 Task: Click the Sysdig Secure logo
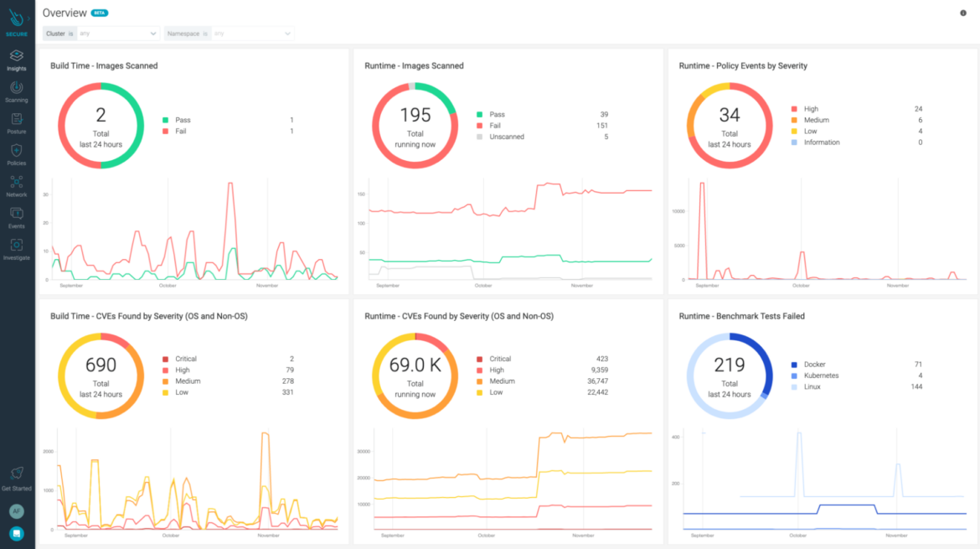pyautogui.click(x=15, y=18)
